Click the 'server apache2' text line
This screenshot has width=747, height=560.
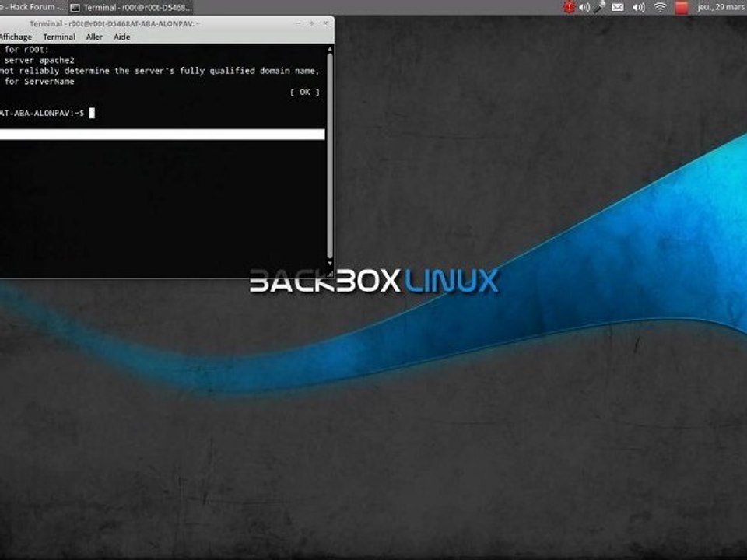(39, 60)
